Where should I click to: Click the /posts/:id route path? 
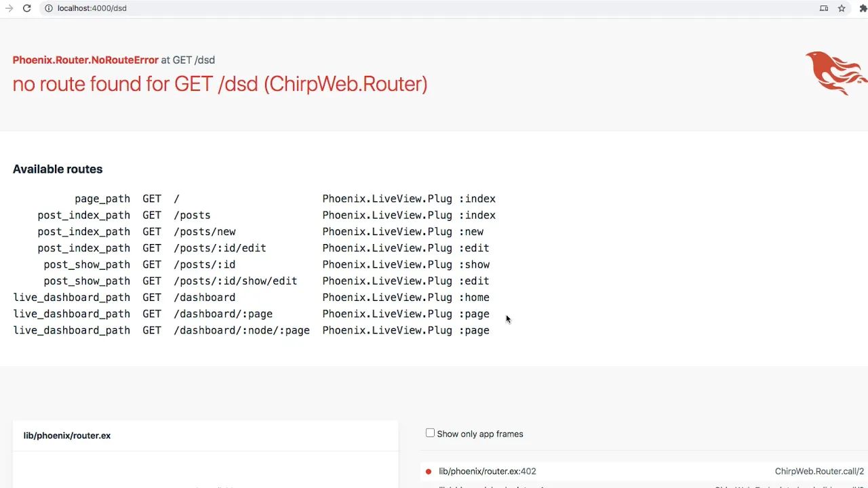tap(205, 264)
